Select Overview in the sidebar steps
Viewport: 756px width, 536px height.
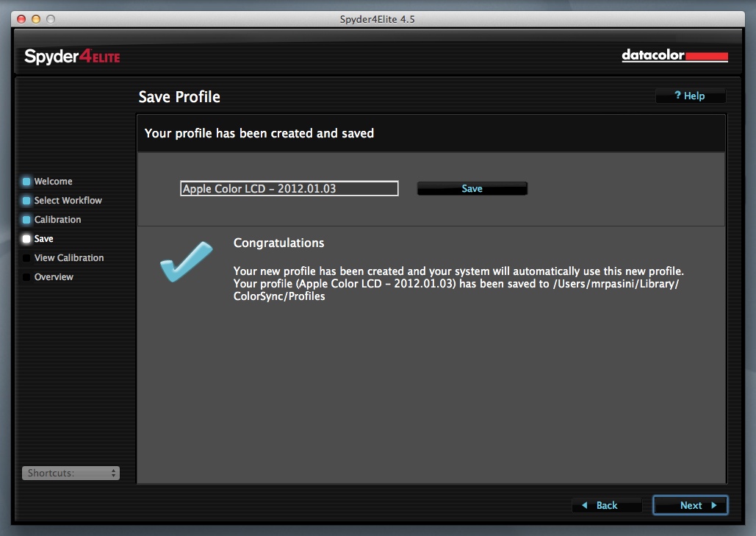point(54,277)
